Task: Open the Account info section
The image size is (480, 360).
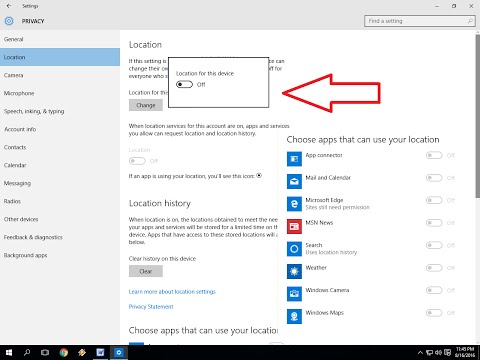Action: click(x=60, y=129)
